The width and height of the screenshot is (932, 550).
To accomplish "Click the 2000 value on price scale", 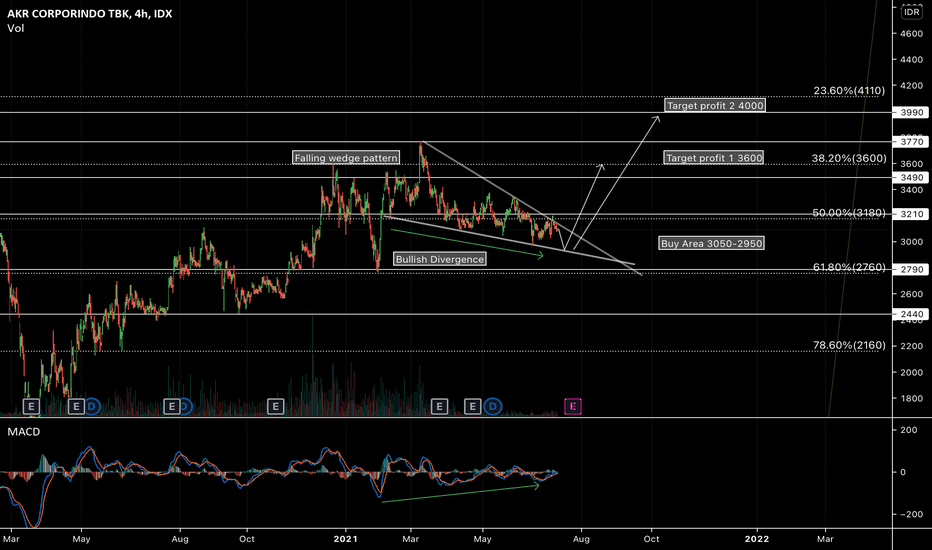I will [912, 372].
